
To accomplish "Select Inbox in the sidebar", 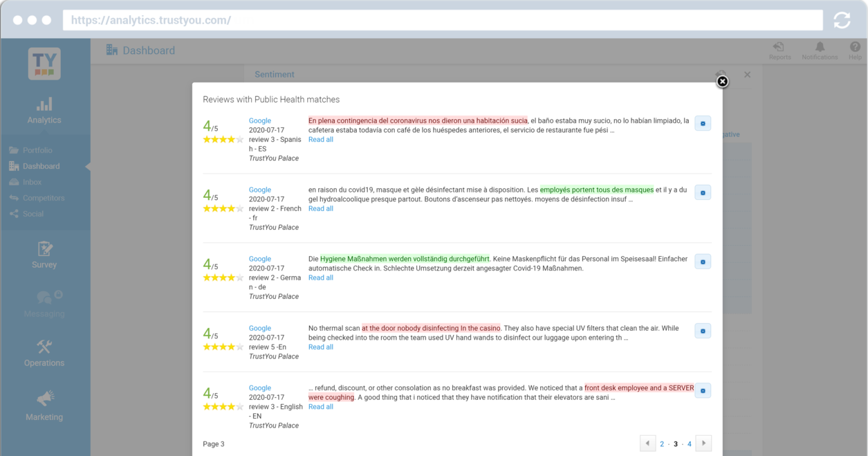I will pos(32,182).
